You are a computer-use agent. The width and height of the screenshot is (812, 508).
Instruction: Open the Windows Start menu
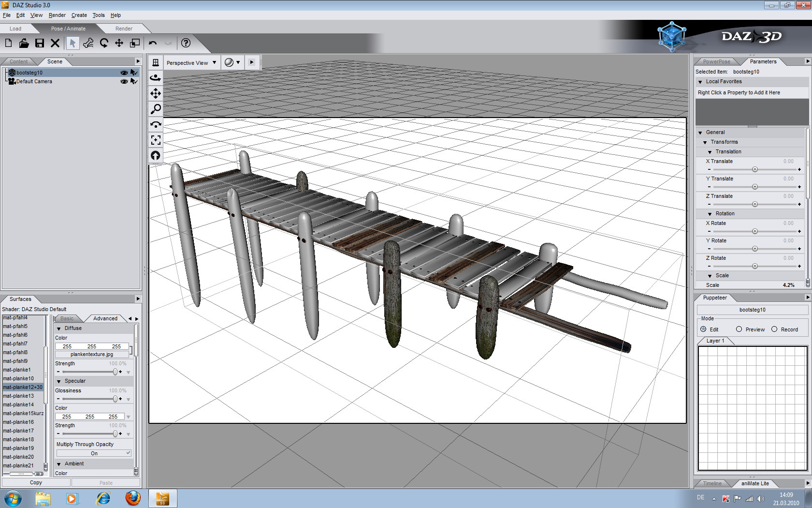[13, 498]
